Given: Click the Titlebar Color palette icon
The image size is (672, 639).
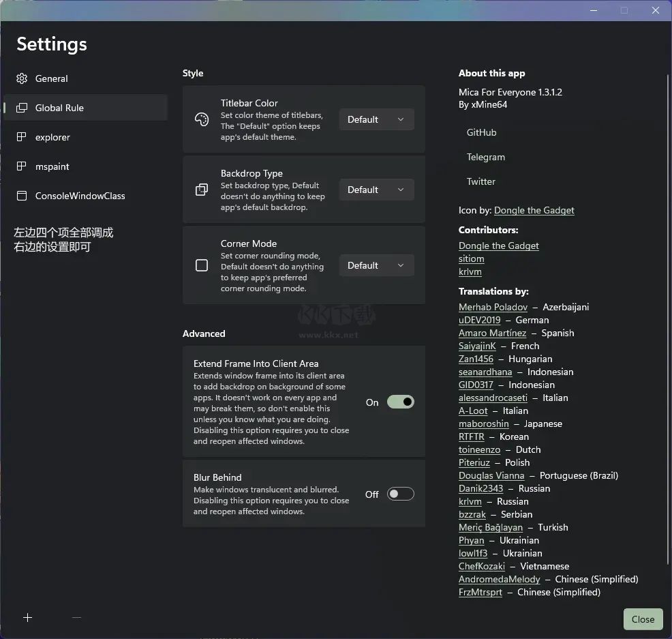Looking at the screenshot, I should click(202, 120).
